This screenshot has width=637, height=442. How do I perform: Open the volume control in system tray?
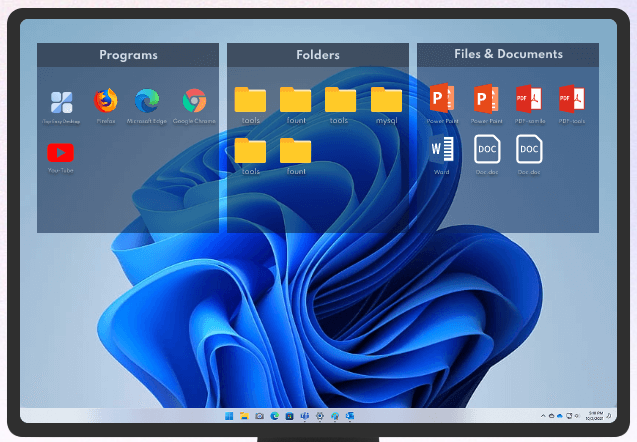571,415
